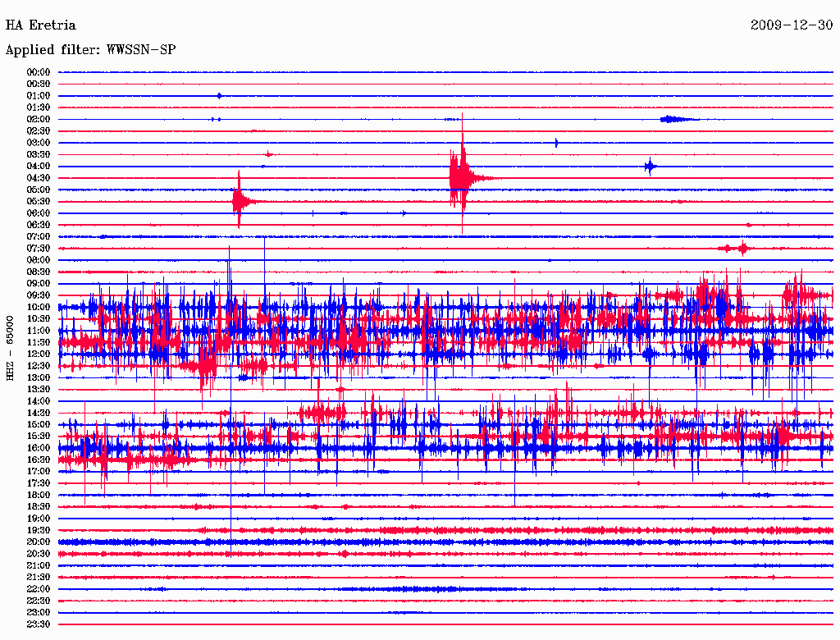The height and width of the screenshot is (640, 840).
Task: Select the 09:00 time label
Action: pyautogui.click(x=38, y=284)
